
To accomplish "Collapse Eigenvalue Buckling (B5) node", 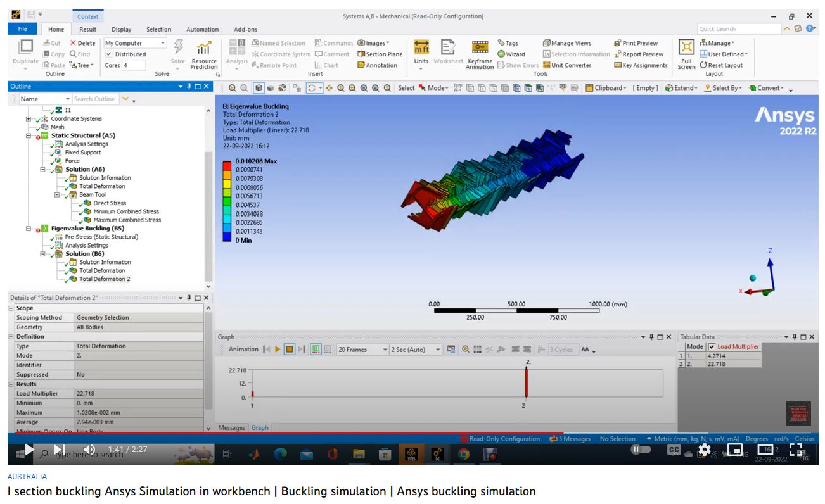I will pyautogui.click(x=29, y=229).
